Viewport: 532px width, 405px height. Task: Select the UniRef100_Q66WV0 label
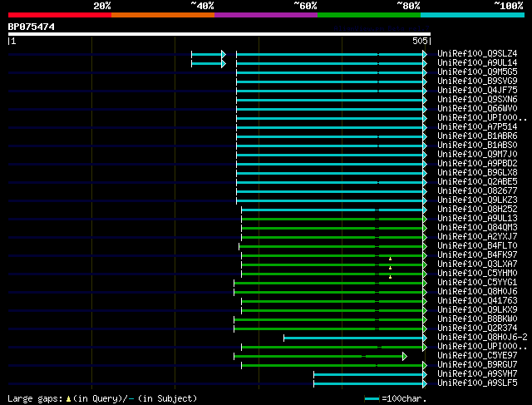point(477,109)
